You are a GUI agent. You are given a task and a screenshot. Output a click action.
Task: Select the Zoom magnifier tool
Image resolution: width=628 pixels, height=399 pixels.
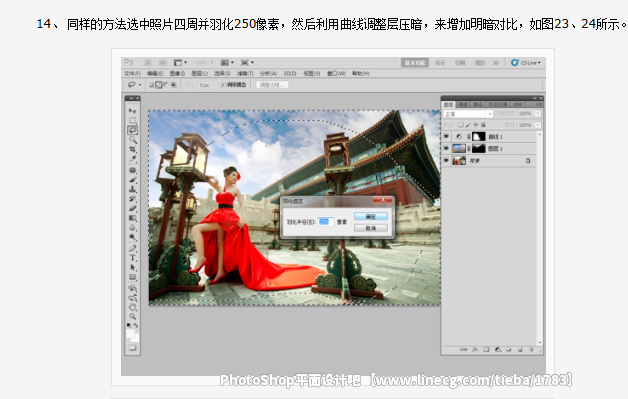[x=133, y=316]
